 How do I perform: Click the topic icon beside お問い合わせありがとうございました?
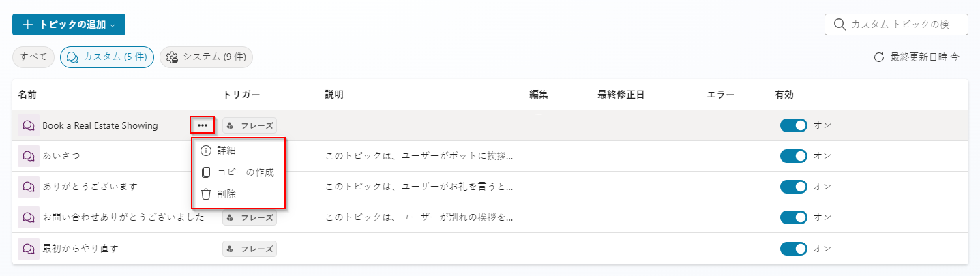tap(29, 217)
